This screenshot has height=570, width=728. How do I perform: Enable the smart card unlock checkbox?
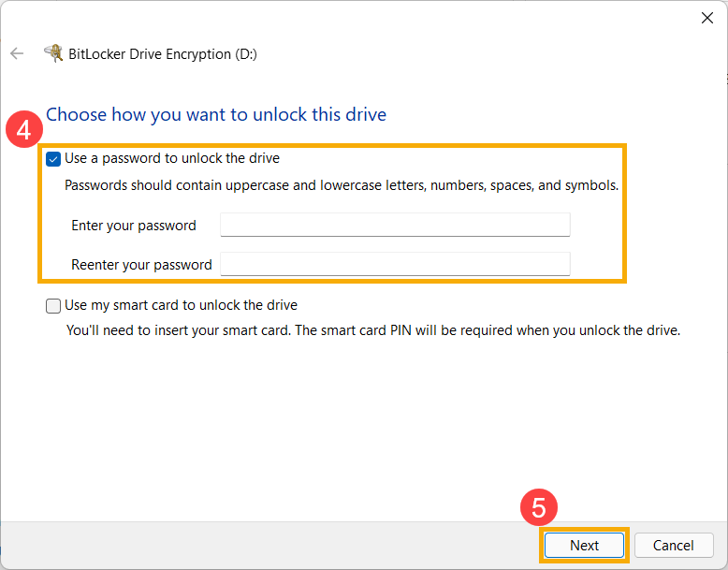coord(53,306)
